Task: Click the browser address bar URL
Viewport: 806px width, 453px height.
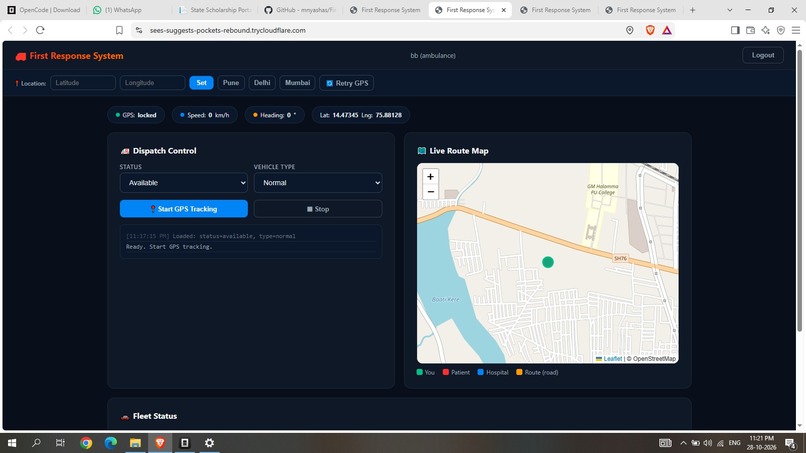Action: pos(228,30)
